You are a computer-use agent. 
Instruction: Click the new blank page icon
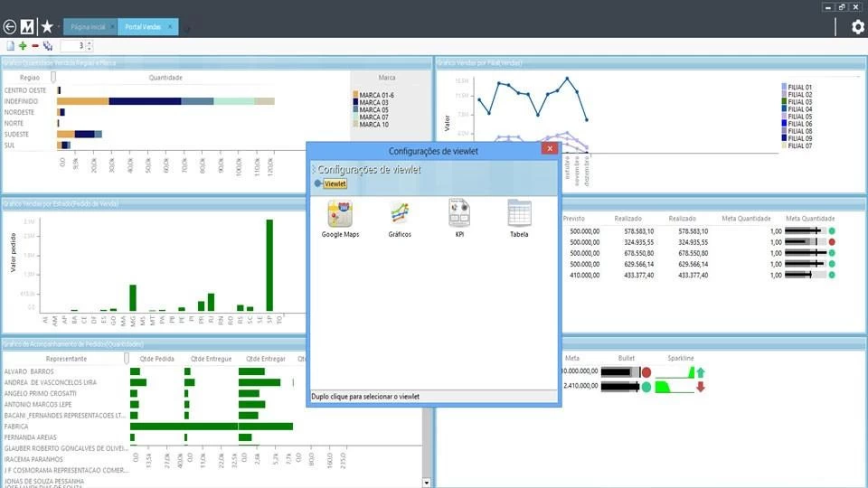[11, 45]
